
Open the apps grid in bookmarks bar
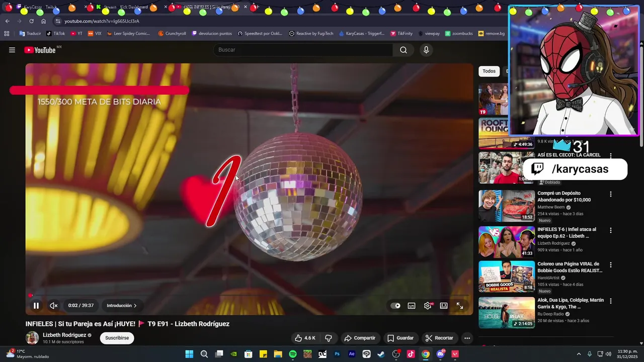click(x=7, y=34)
